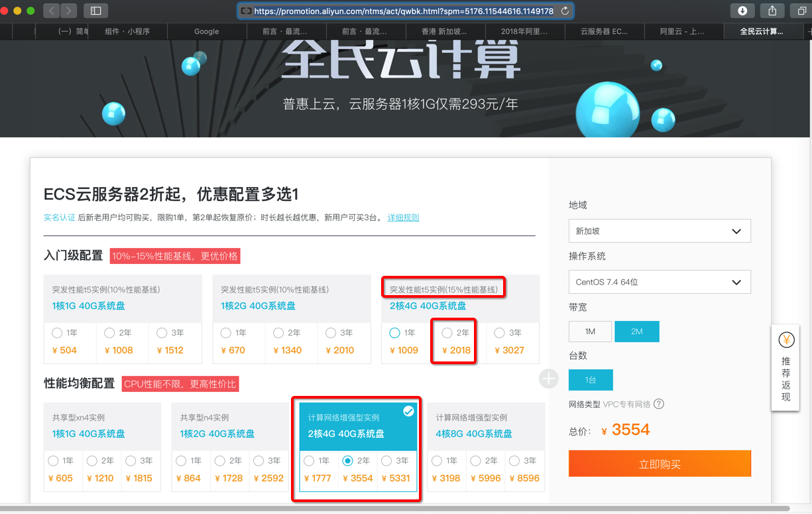Viewport: 812px width, 514px height.
Task: Select 1年 radio for ¥504 plan
Action: pyautogui.click(x=57, y=333)
